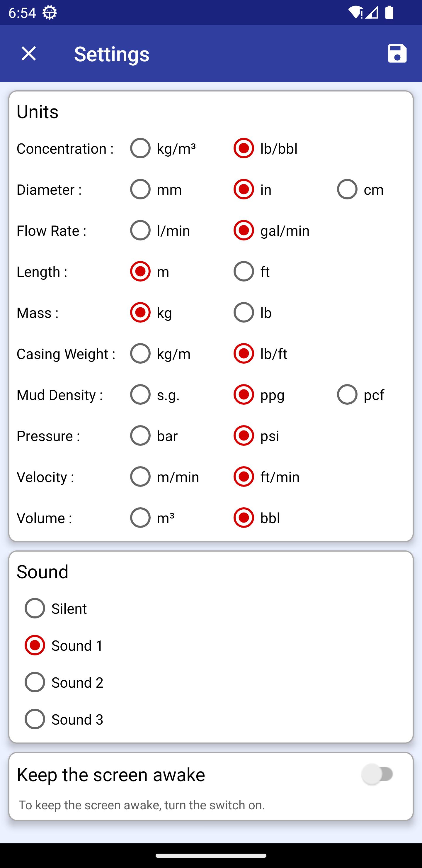
Task: Tap the gear icon beside the clock
Action: point(50,13)
